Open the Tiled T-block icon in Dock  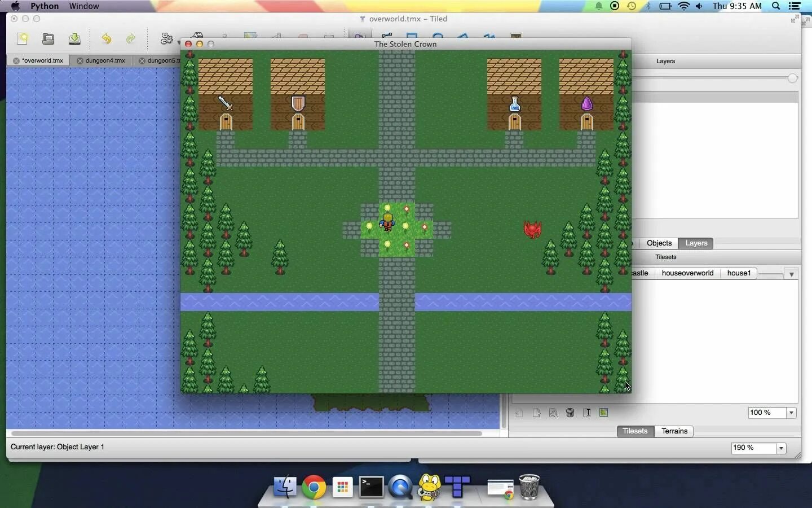click(457, 486)
